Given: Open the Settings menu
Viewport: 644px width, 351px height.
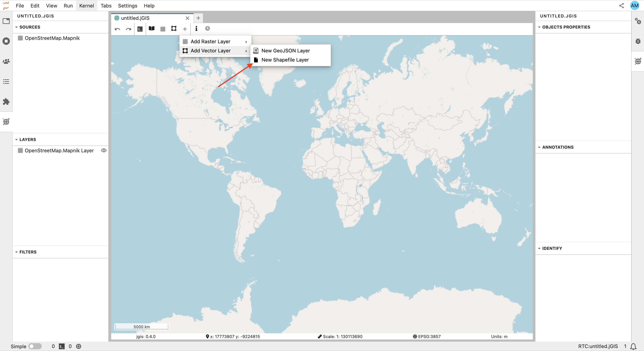Looking at the screenshot, I should pyautogui.click(x=128, y=6).
